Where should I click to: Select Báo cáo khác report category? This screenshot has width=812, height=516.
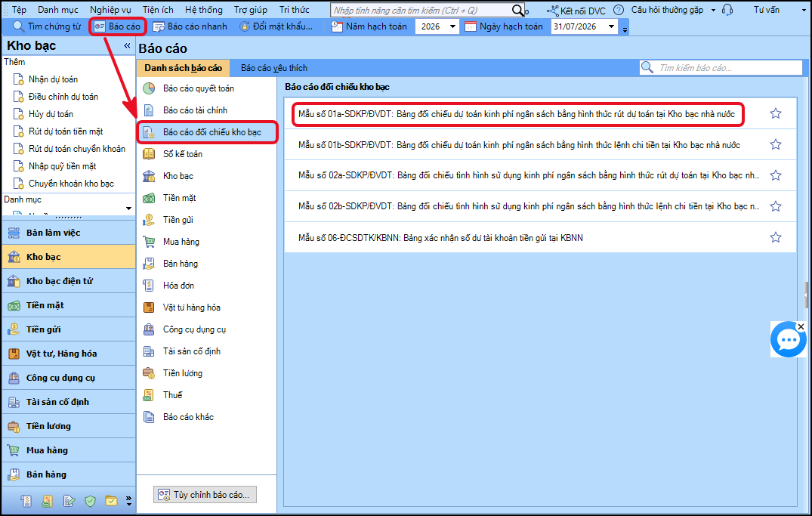207,416
